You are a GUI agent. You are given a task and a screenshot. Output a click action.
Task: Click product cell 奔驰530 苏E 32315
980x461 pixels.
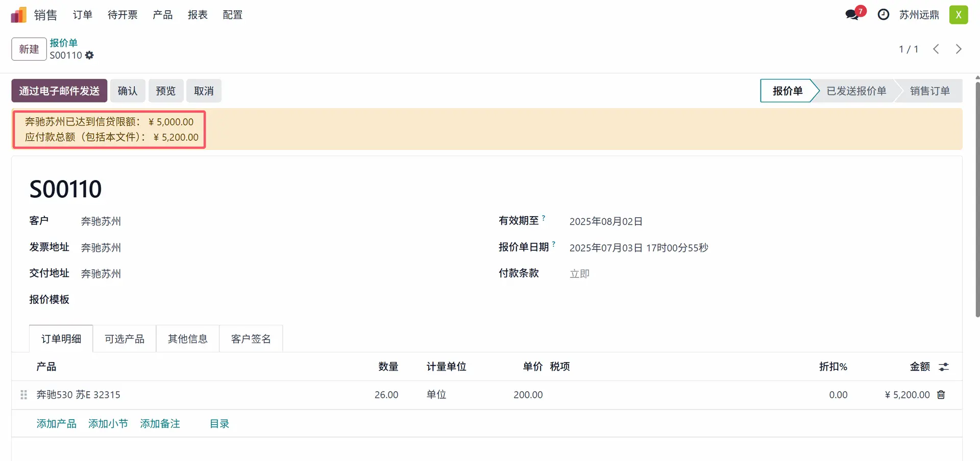coord(79,395)
